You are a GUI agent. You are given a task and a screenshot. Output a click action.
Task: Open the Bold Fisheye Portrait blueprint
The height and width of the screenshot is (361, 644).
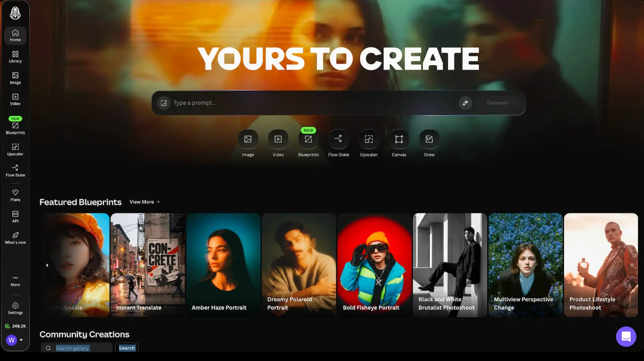[374, 265]
